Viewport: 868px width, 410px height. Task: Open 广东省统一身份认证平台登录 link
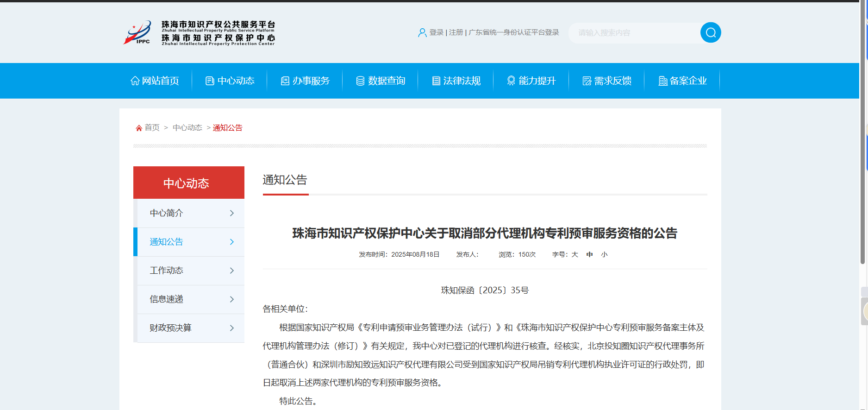[513, 32]
